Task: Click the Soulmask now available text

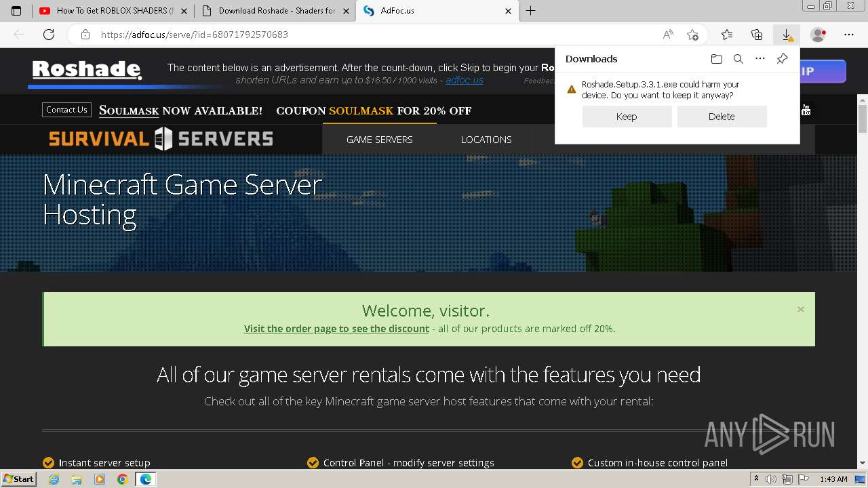Action: click(x=180, y=110)
